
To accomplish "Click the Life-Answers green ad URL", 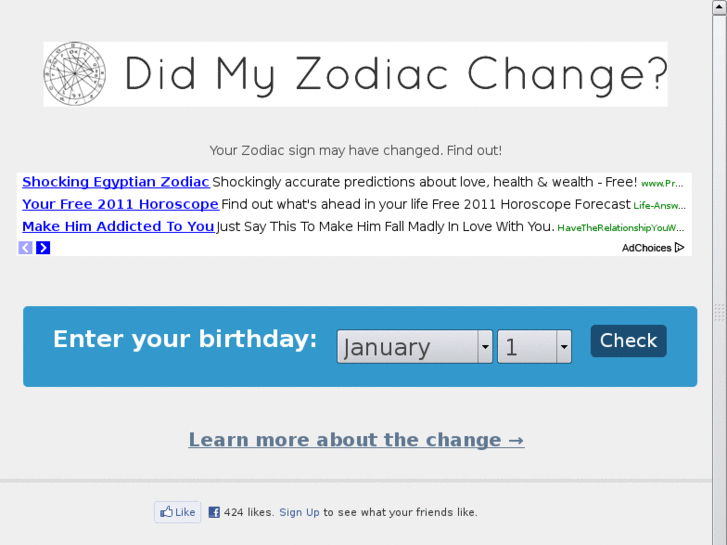I will coord(659,206).
